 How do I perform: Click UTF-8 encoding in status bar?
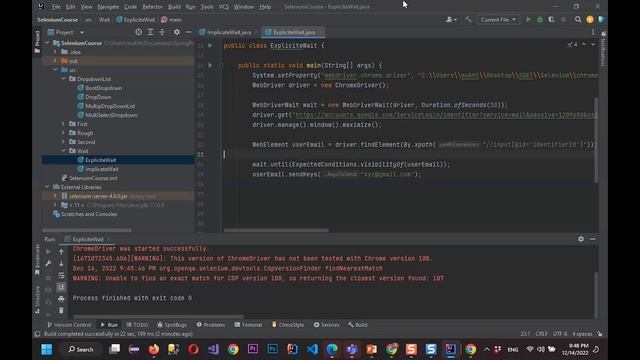(560, 334)
